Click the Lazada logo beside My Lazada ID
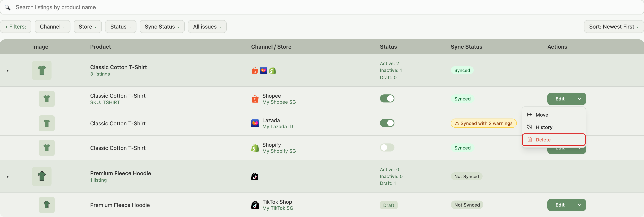The width and height of the screenshot is (644, 217). click(255, 123)
